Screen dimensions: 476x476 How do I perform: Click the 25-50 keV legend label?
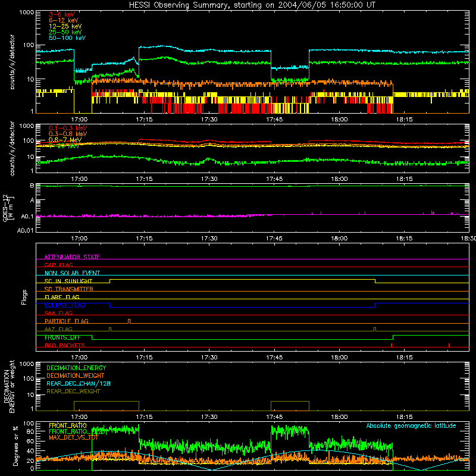[65, 32]
